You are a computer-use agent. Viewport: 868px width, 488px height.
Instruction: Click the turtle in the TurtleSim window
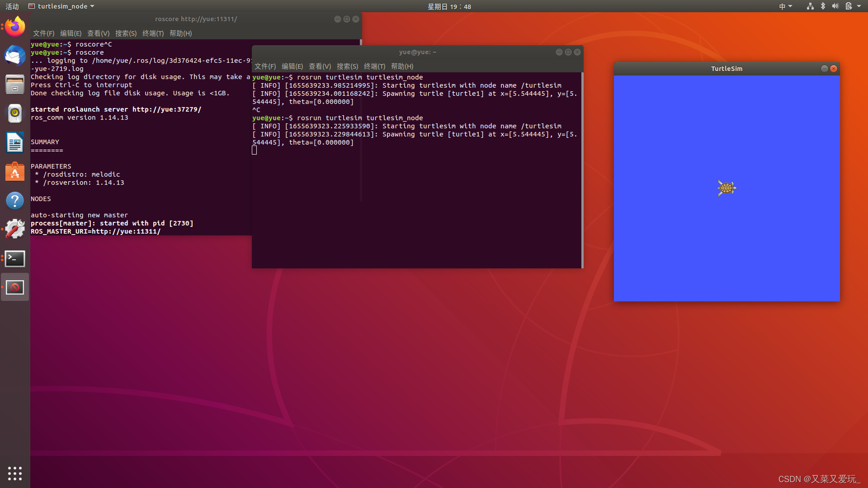point(726,188)
